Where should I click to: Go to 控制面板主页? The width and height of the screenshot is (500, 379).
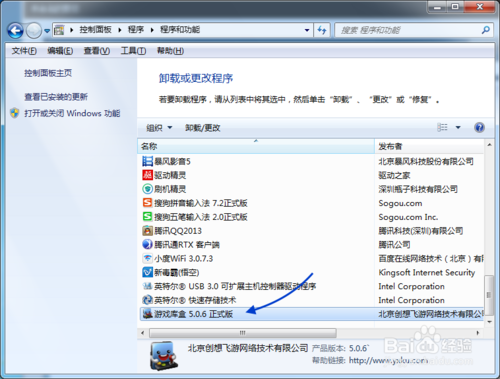pyautogui.click(x=48, y=73)
